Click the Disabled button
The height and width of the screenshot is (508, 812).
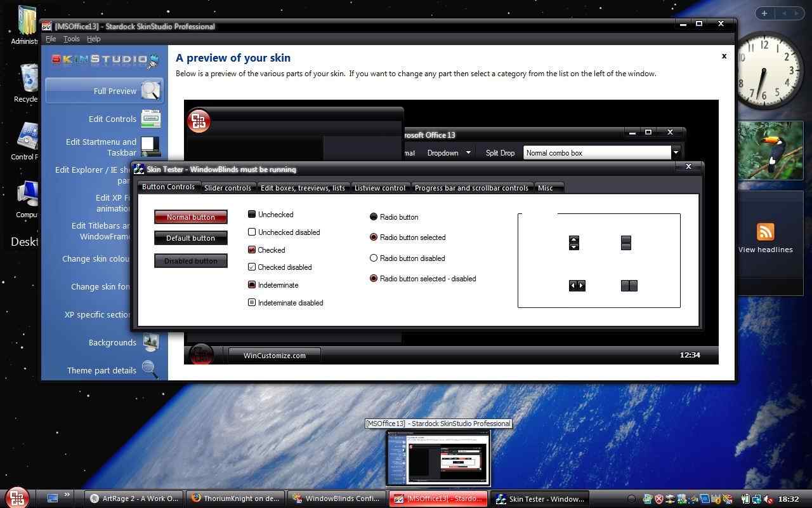click(191, 261)
